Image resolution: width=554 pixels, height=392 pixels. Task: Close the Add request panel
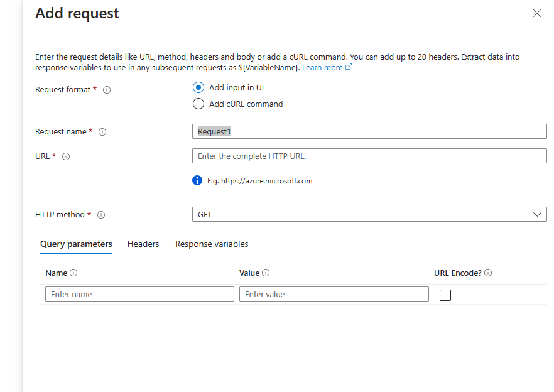[536, 13]
